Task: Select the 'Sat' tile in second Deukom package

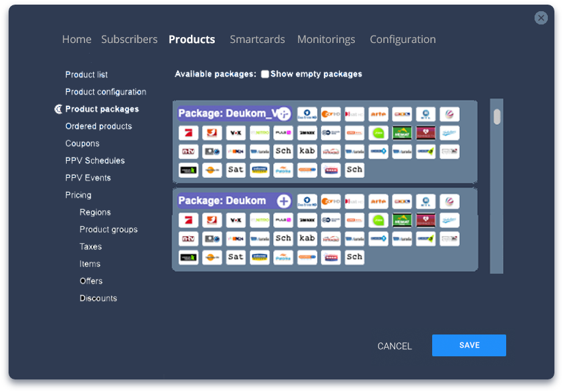Action: point(235,258)
